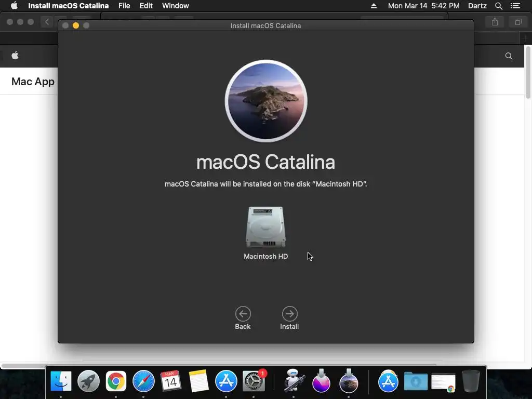The image size is (532, 399).
Task: Open Finder from the Dock
Action: click(61, 381)
